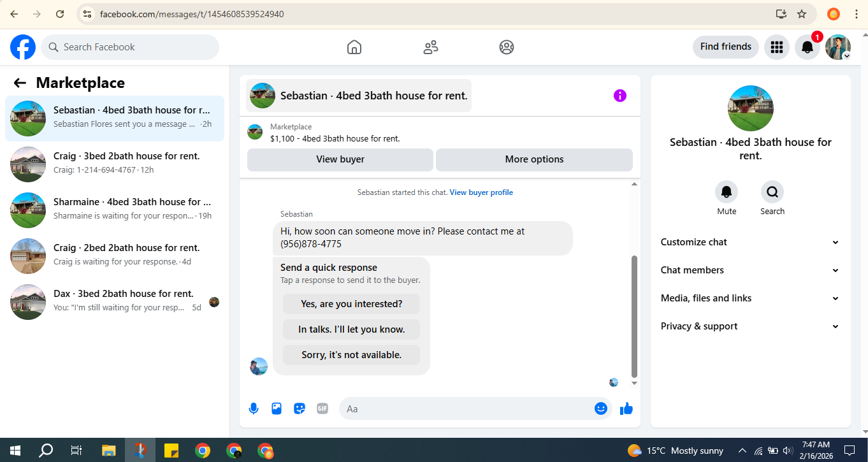The height and width of the screenshot is (462, 868).
Task: Open Craig 3bed 2bath conversation
Action: [115, 164]
